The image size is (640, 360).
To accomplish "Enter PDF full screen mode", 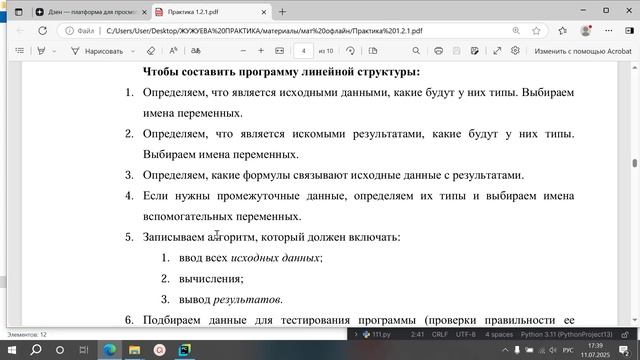I will coord(497,51).
